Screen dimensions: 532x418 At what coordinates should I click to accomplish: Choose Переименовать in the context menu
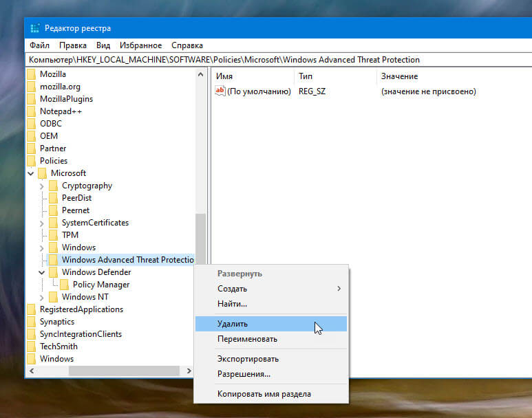point(271,339)
